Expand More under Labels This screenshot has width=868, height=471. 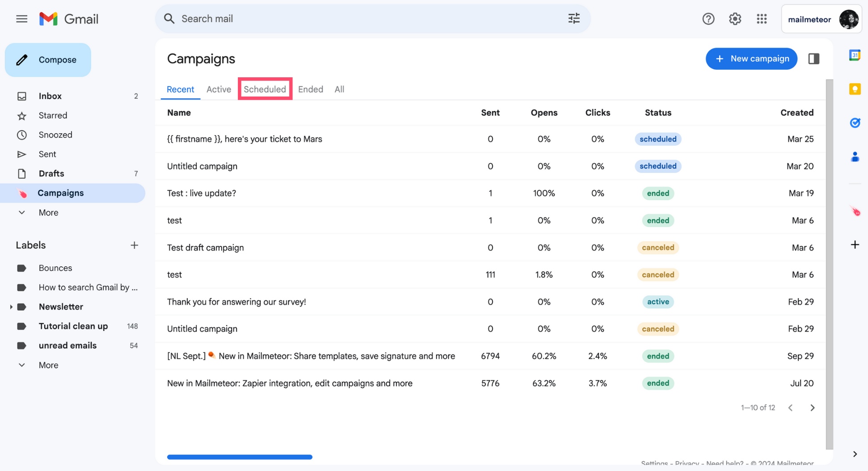click(48, 365)
